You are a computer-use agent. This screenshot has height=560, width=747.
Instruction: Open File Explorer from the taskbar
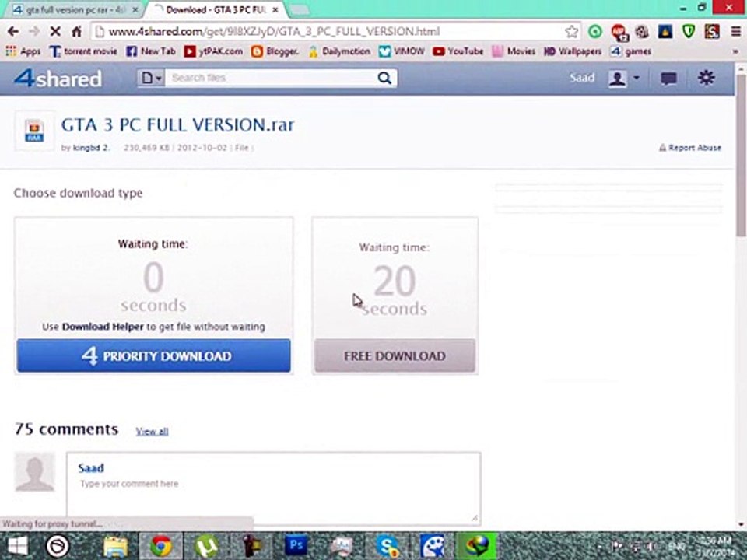pos(115,546)
